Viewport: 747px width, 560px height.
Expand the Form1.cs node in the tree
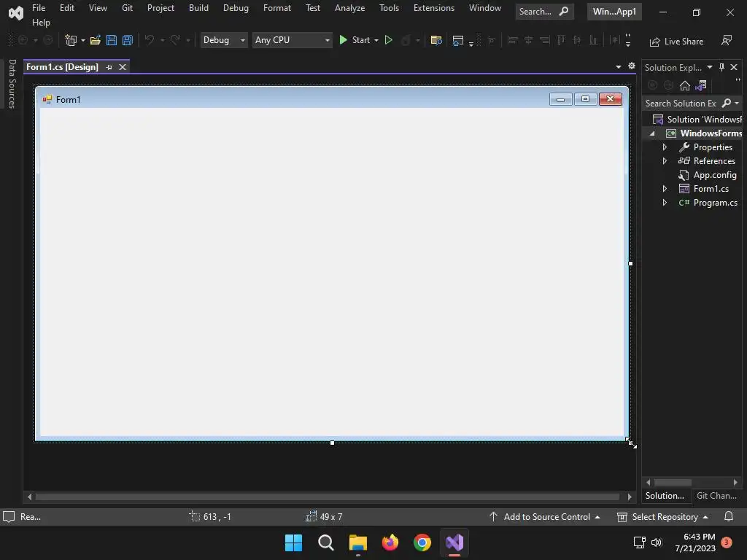[x=665, y=189]
